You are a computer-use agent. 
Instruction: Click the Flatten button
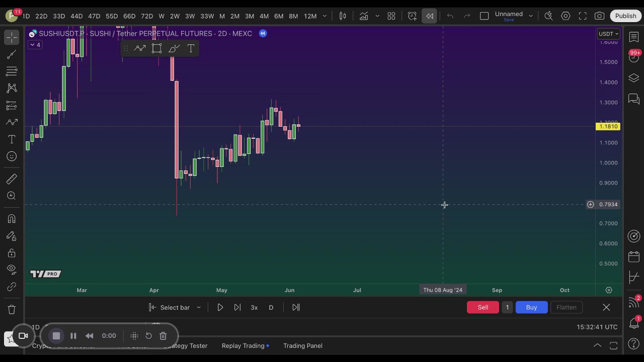(566, 307)
